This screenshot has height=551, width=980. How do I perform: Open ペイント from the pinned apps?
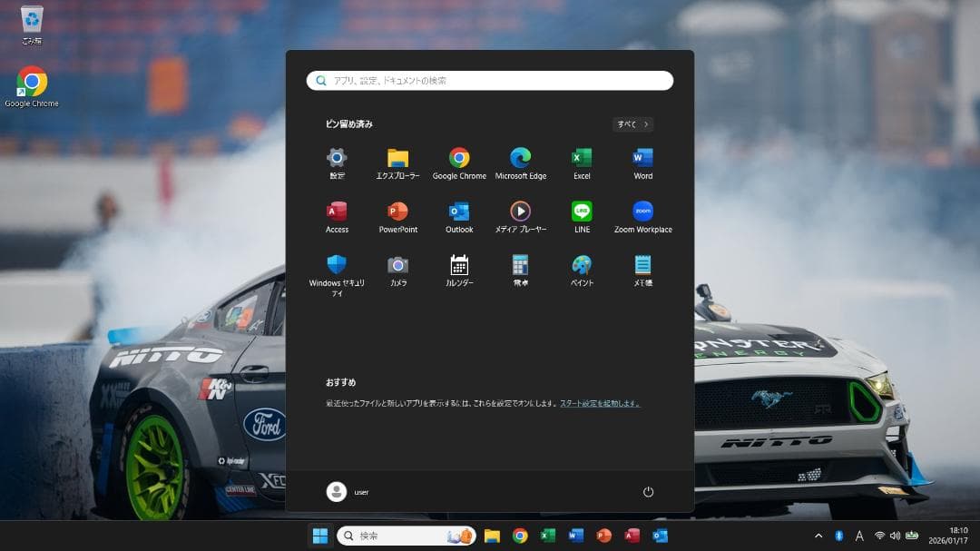[x=581, y=266]
